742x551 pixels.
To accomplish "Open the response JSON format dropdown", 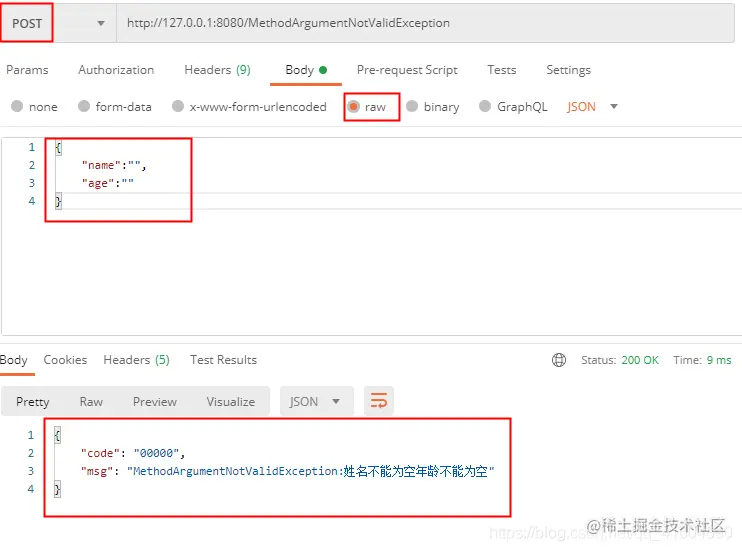I will [317, 402].
